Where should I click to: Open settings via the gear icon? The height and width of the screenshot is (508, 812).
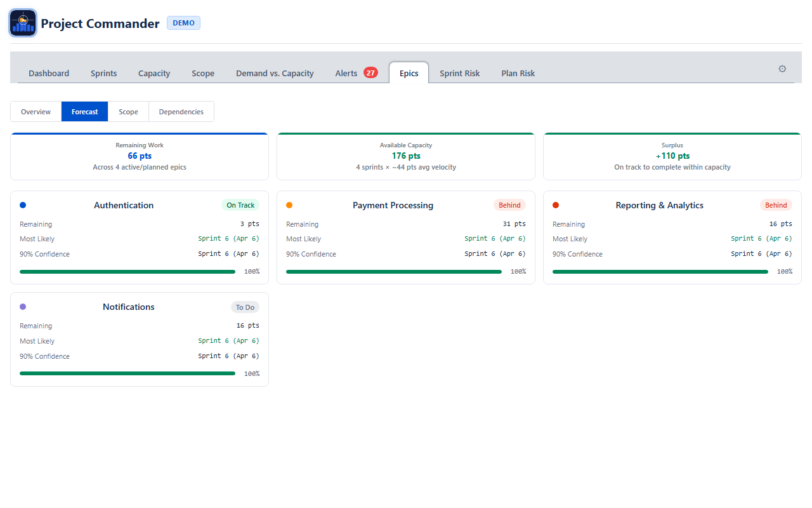point(782,69)
